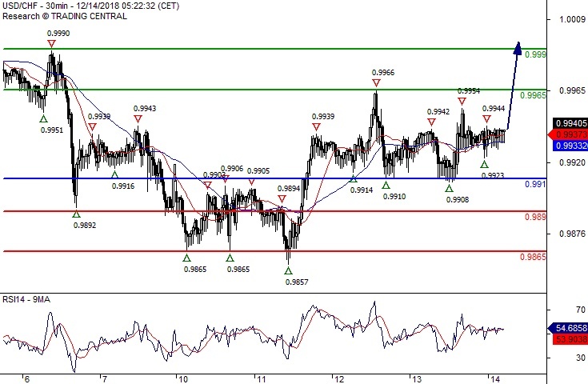Click the 0.9920 value on the price axis
Viewport: 588px width, 384px height.
(572, 162)
